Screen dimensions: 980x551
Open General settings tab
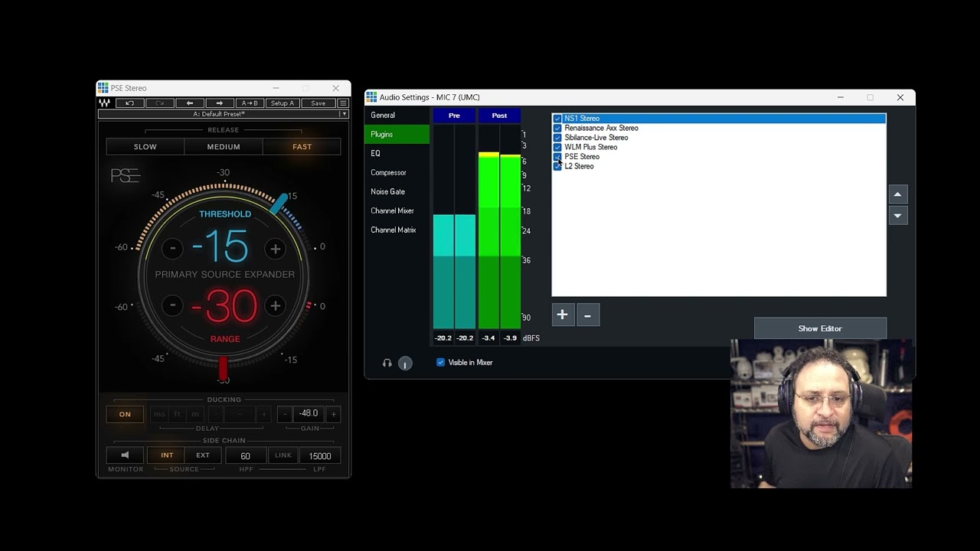click(x=397, y=116)
